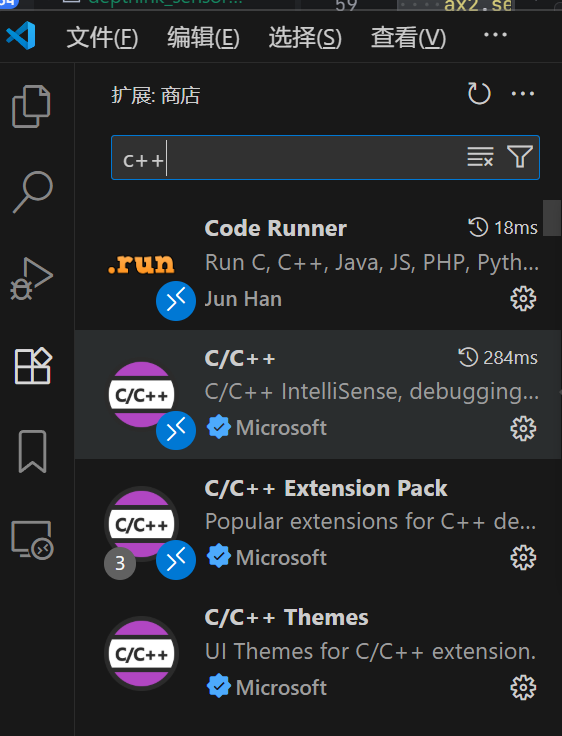Open the Explorer view in activity bar
This screenshot has width=562, height=736.
[x=31, y=107]
